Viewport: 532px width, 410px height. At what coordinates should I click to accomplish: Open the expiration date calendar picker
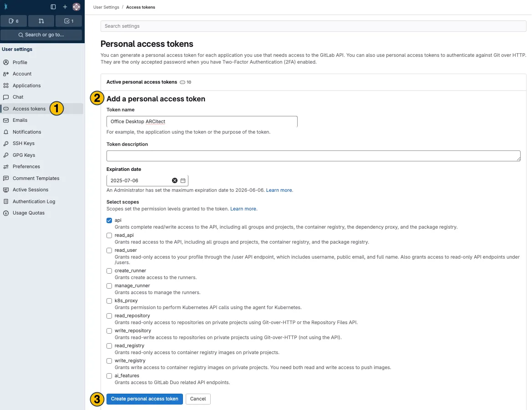pyautogui.click(x=183, y=180)
